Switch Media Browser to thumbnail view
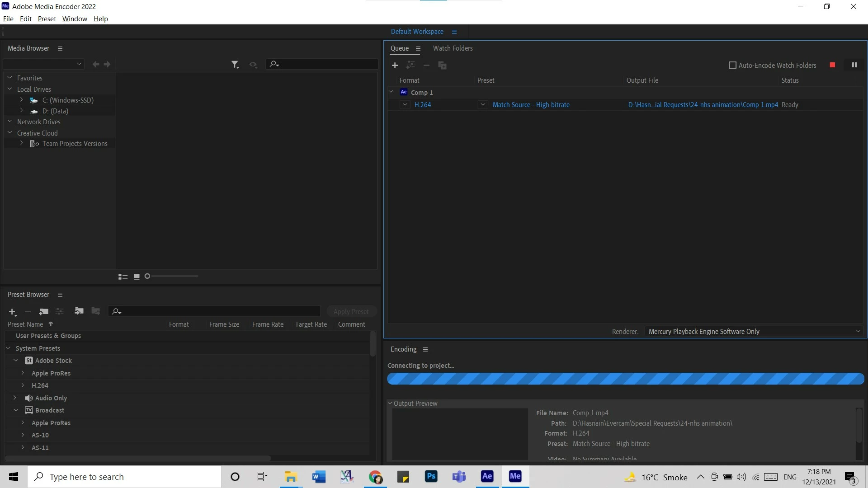This screenshot has height=488, width=868. (x=137, y=277)
